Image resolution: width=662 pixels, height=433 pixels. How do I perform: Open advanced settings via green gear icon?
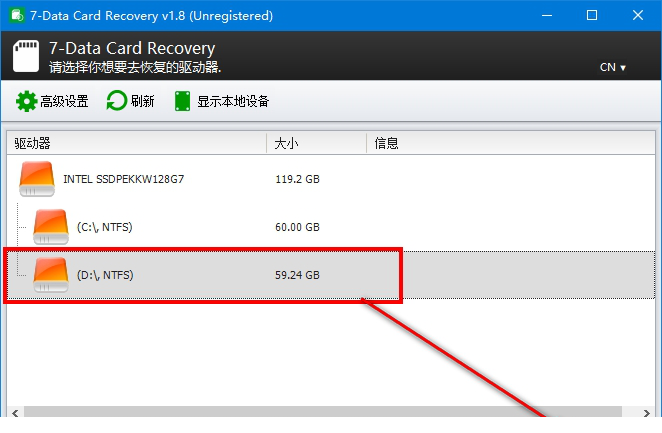click(26, 101)
